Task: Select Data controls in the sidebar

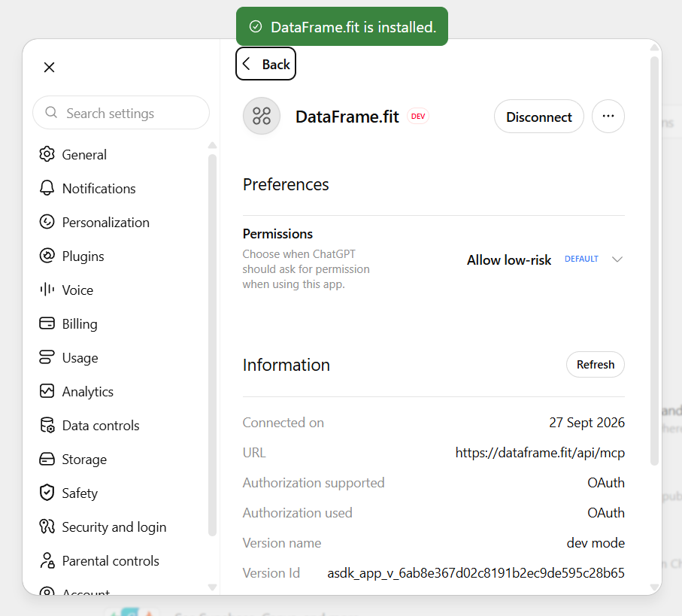Action: [x=101, y=426]
